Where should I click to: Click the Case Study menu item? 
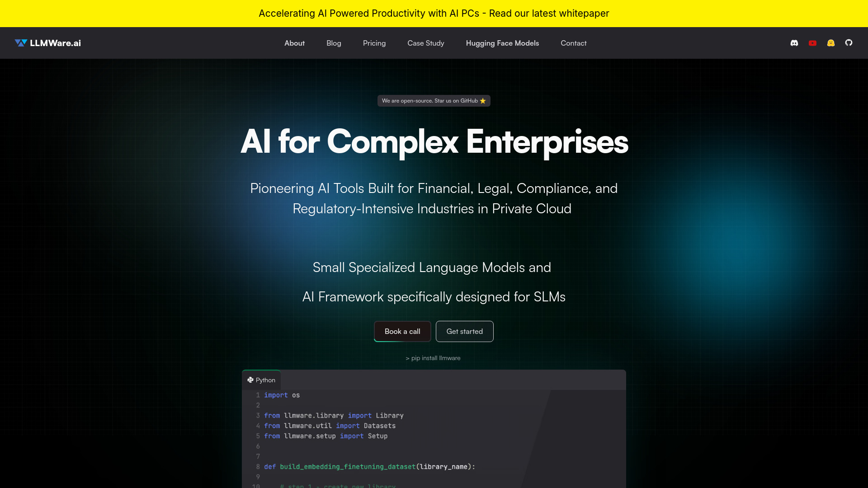tap(426, 43)
